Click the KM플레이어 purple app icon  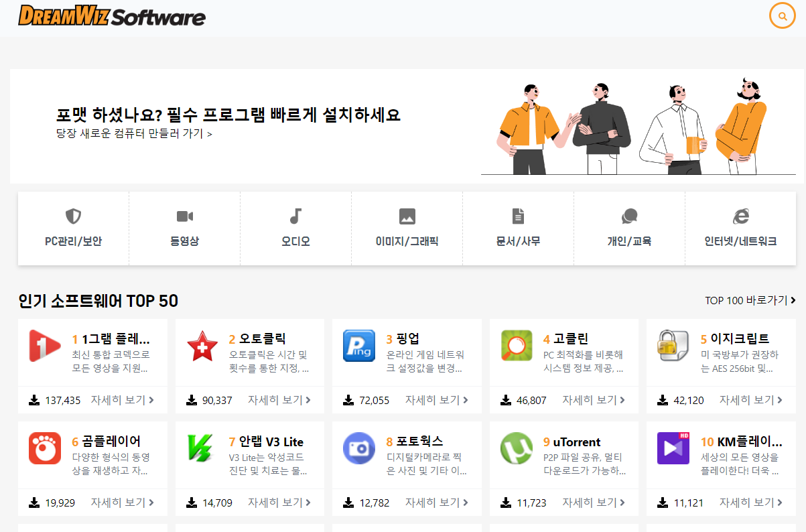[673, 448]
